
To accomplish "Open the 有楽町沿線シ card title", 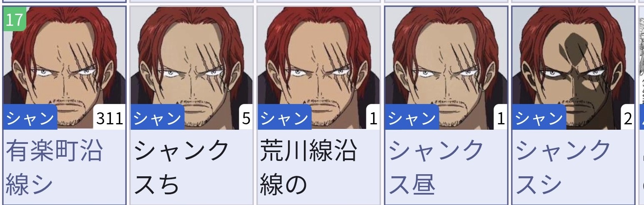I will [54, 167].
